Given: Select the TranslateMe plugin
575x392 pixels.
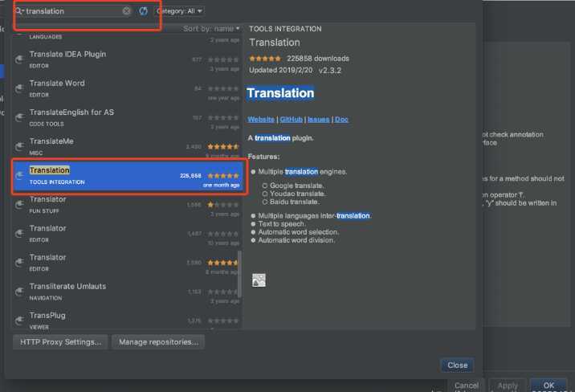Looking at the screenshot, I should point(127,146).
